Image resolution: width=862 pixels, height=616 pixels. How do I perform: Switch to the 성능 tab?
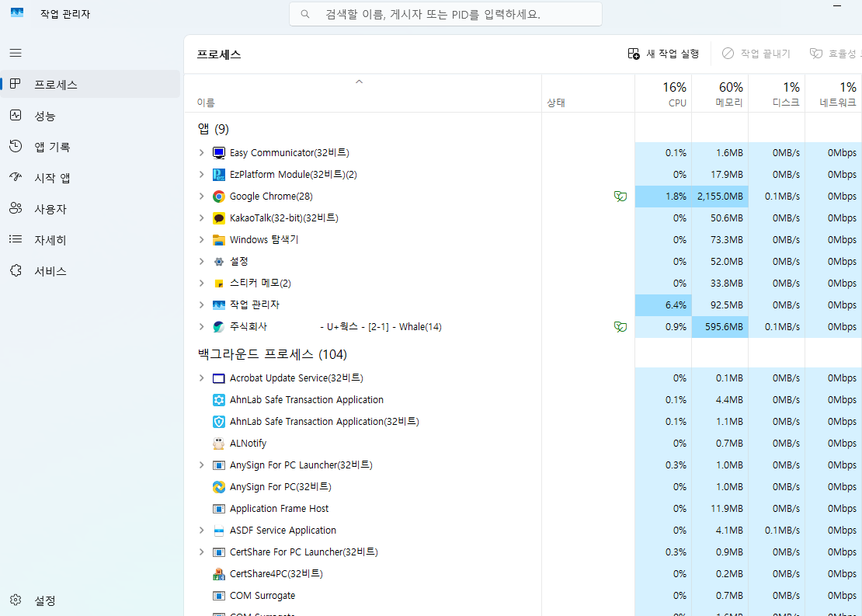(x=90, y=116)
